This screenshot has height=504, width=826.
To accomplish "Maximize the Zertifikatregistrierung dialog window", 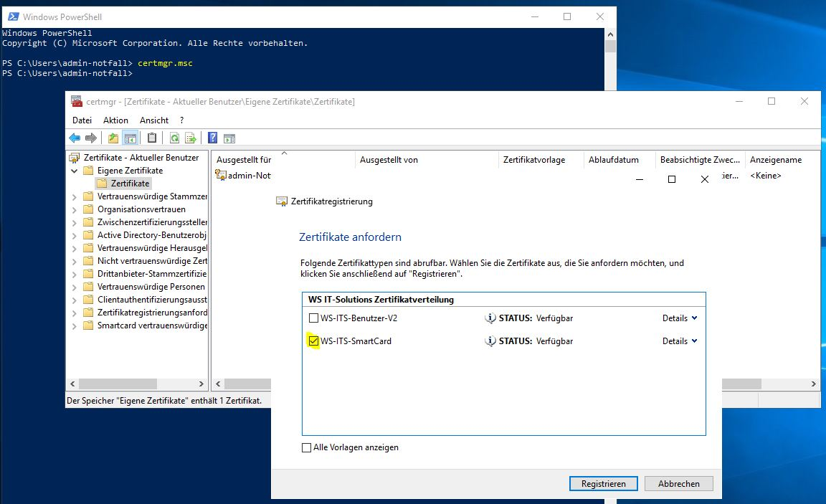I will pyautogui.click(x=672, y=179).
